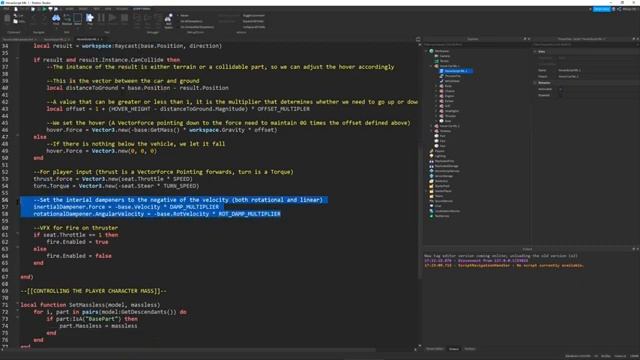This screenshot has height=360, width=640.
Task: Expand the Body model in Explorer
Action: [x=437, y=86]
